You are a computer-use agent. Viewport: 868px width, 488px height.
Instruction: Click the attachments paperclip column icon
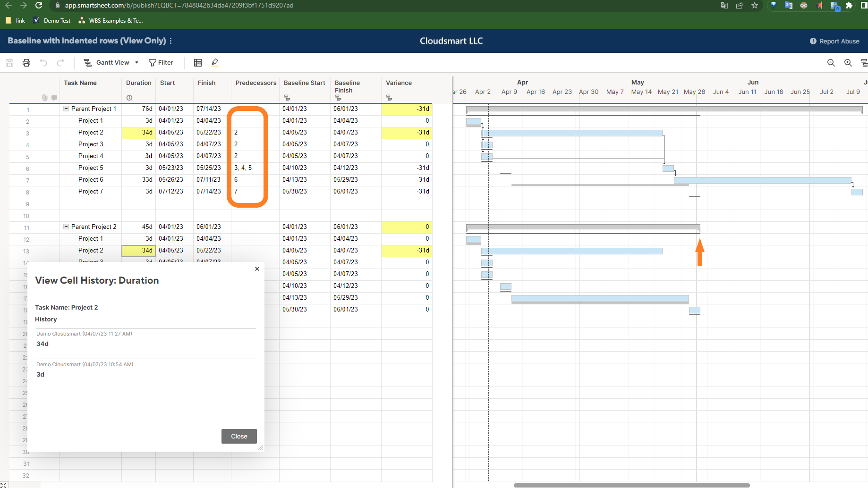tap(45, 98)
